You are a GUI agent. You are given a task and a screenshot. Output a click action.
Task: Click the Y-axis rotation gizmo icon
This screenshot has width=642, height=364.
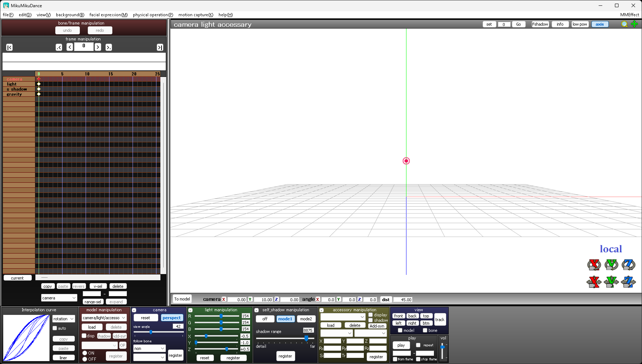611,265
